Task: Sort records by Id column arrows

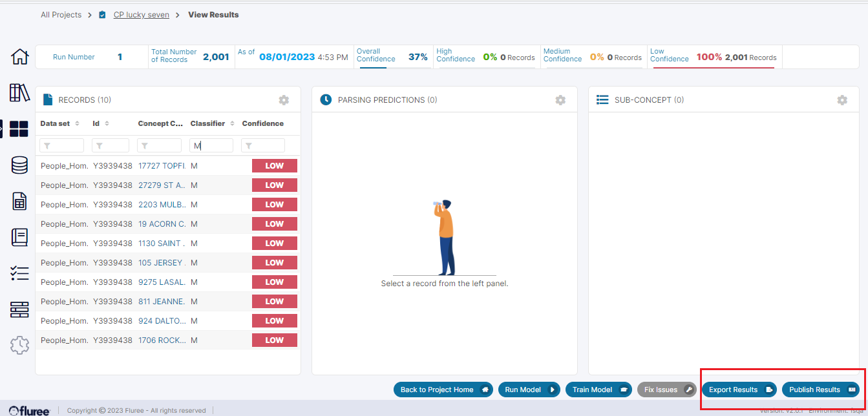Action: pos(107,123)
